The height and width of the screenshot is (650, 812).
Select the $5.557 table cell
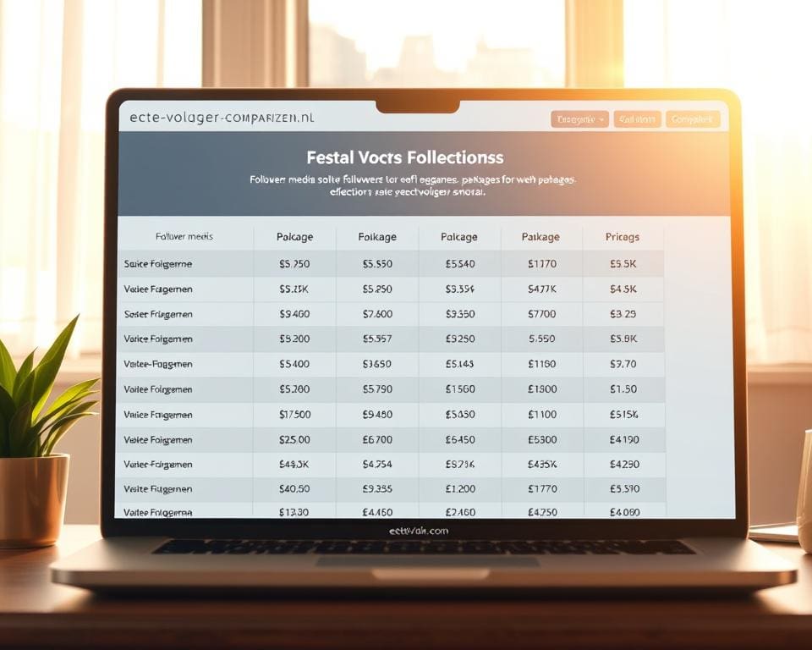(x=377, y=339)
